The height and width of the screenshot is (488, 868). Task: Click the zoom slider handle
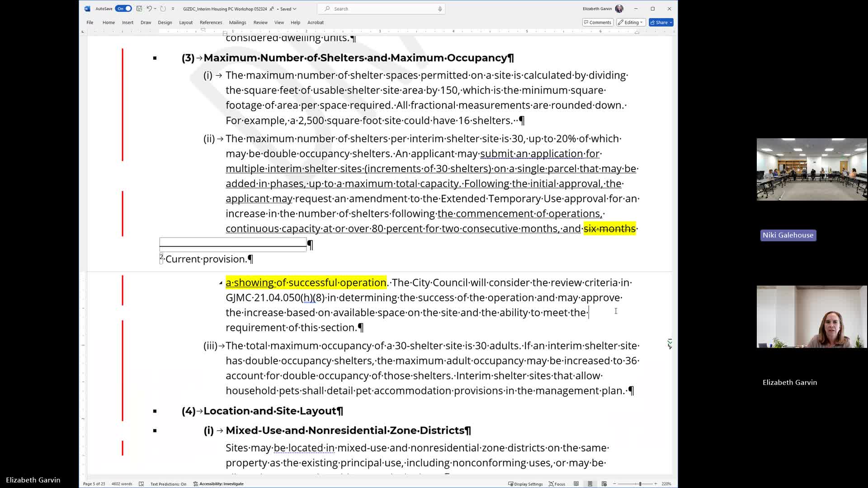pos(640,484)
